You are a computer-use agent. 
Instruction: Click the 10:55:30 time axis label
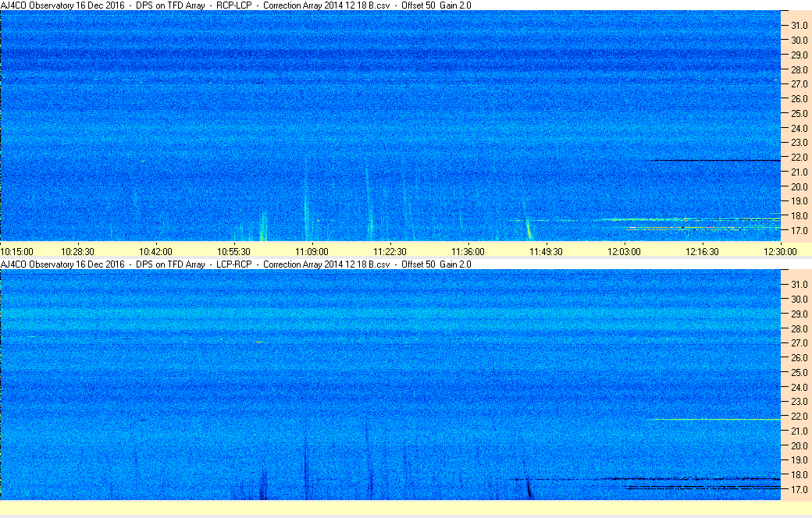[233, 252]
